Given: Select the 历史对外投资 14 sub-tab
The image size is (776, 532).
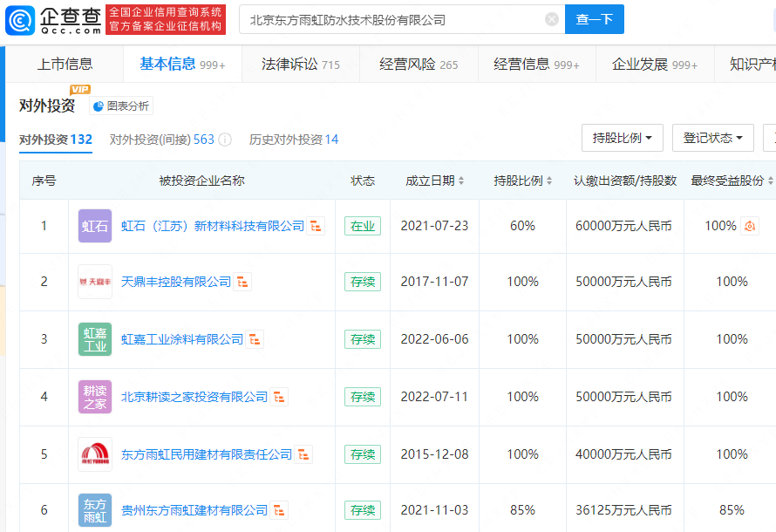Looking at the screenshot, I should click(x=294, y=140).
